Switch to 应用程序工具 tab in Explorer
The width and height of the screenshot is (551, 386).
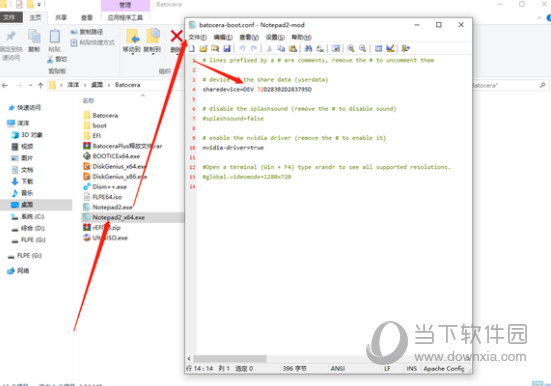(x=125, y=18)
